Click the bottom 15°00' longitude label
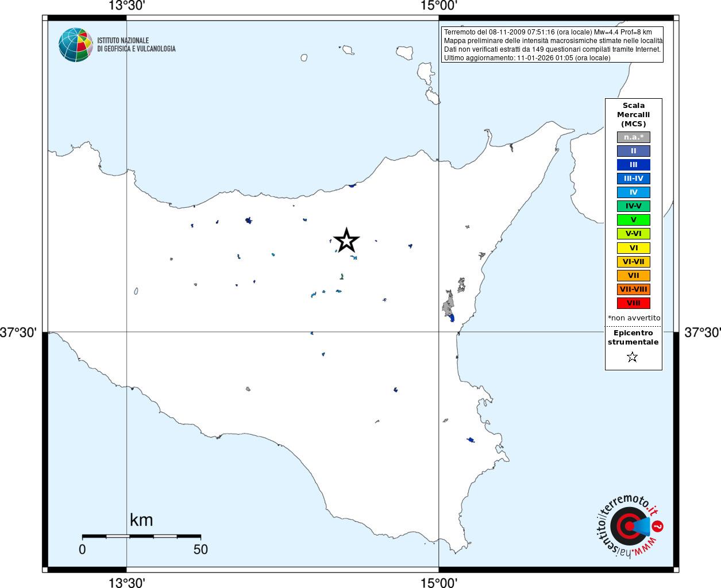721x588 pixels. point(439,582)
